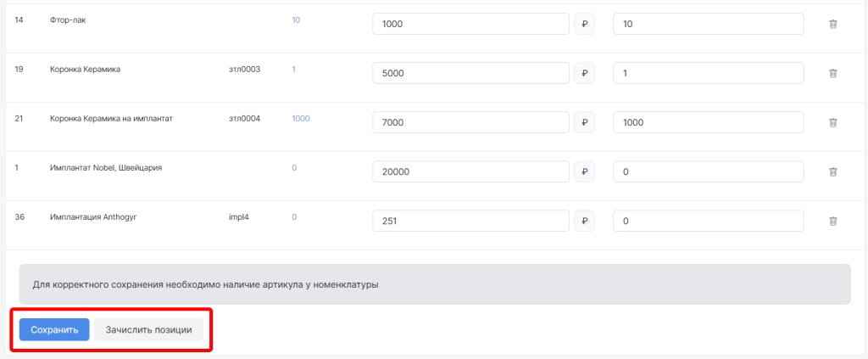Click ruble icon beside price 5000
The width and height of the screenshot is (868, 359).
pos(584,74)
